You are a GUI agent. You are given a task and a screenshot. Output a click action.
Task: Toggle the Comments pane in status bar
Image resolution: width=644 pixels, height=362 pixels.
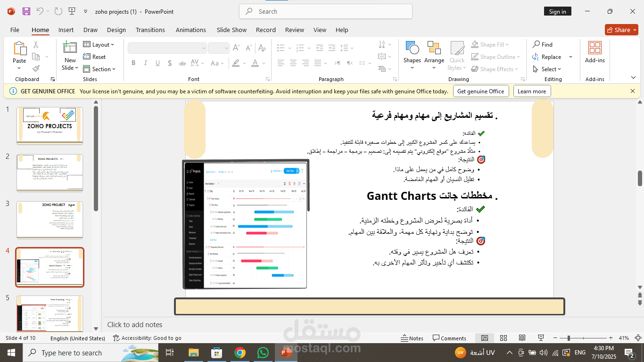(450, 338)
